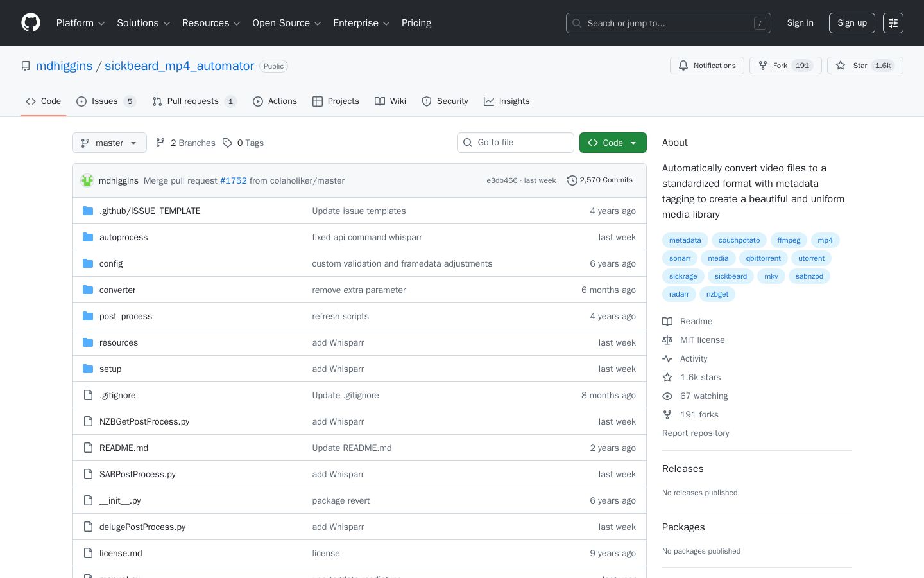Switch to the Projects tab
This screenshot has height=578, width=924.
(x=336, y=101)
